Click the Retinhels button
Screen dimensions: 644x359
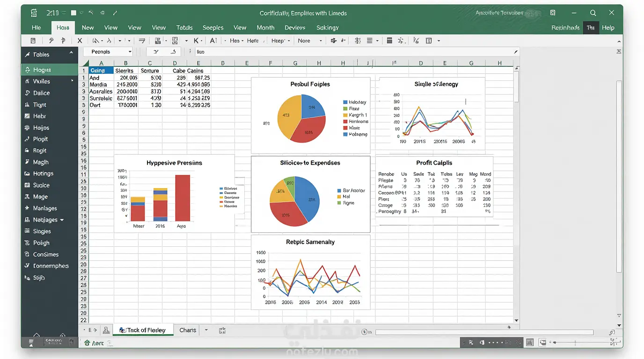point(565,28)
